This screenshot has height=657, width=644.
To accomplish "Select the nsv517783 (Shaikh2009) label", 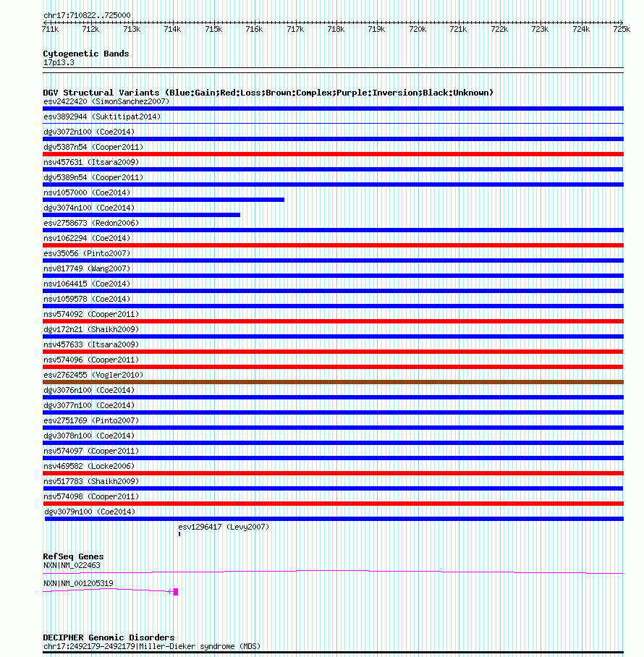I will point(91,481).
